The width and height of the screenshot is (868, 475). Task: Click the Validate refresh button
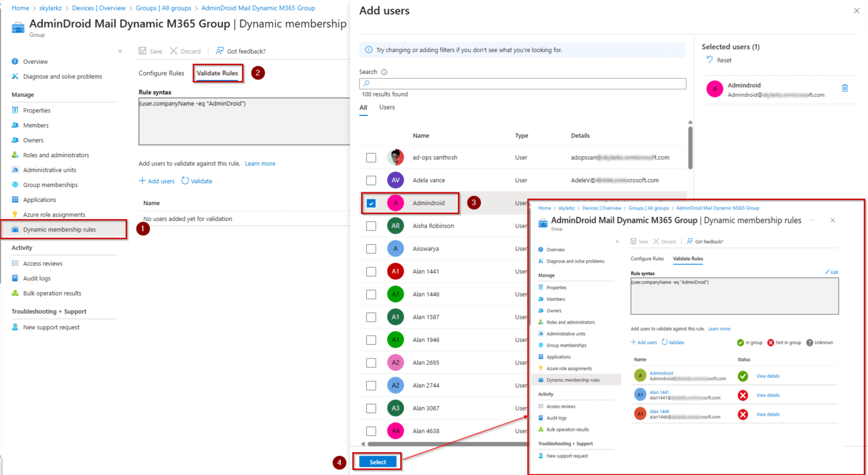[197, 181]
